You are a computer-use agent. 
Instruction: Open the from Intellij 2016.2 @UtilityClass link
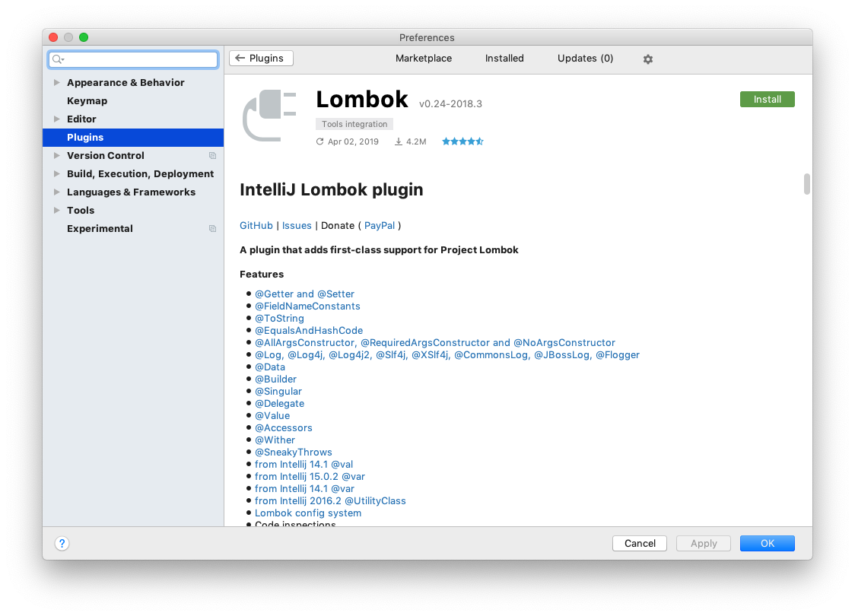(330, 501)
